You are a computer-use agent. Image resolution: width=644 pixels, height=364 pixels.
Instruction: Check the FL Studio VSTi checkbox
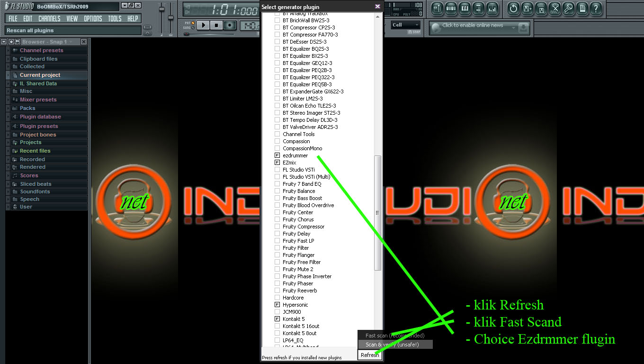pos(277,170)
